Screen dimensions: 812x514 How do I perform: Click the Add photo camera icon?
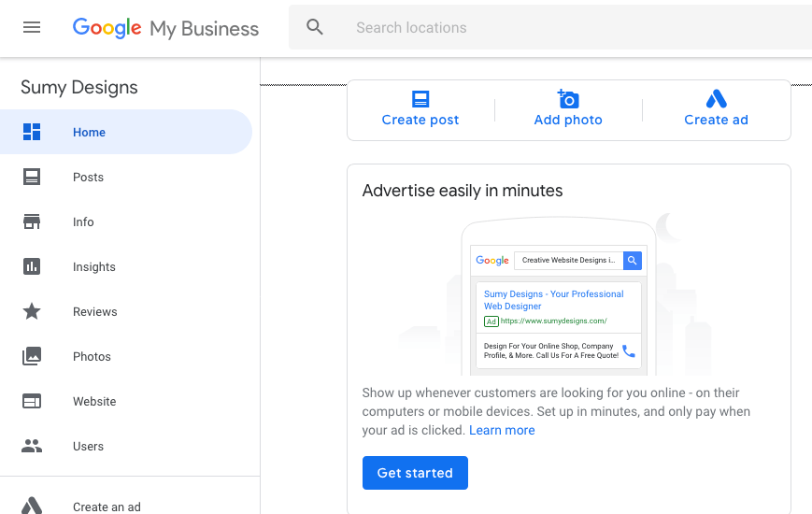(568, 98)
